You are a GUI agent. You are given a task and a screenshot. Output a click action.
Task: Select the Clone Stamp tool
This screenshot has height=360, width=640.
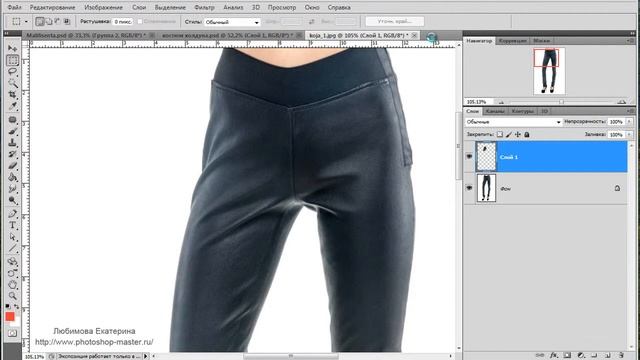[x=12, y=143]
